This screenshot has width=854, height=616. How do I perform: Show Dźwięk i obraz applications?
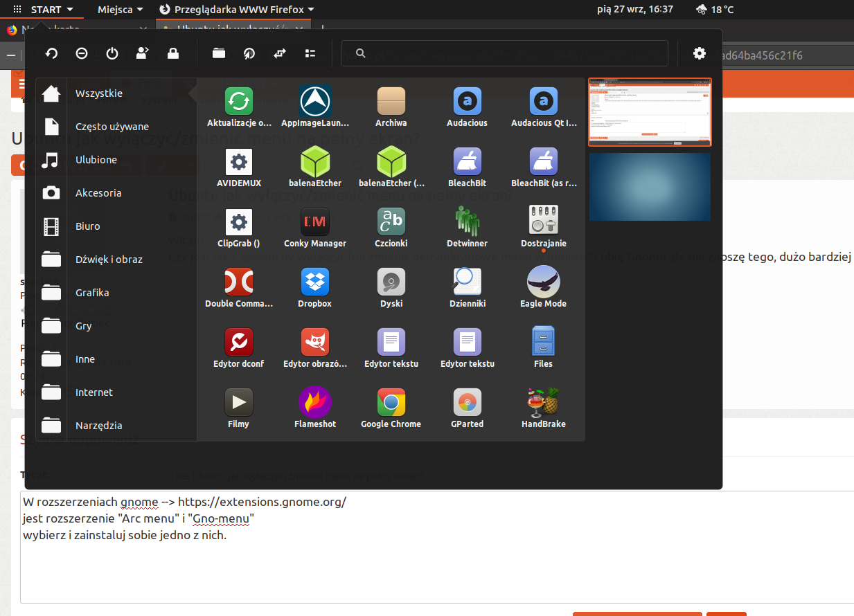click(x=116, y=260)
